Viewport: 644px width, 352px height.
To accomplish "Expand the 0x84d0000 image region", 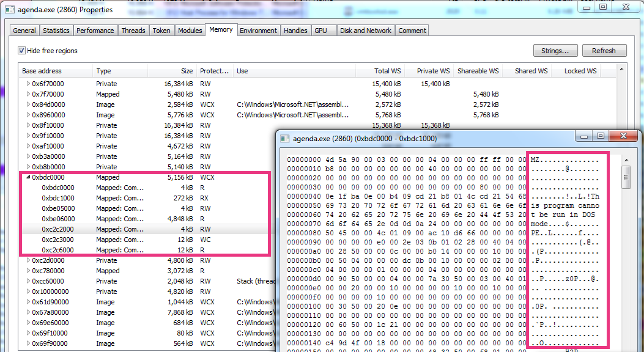I will (28, 105).
